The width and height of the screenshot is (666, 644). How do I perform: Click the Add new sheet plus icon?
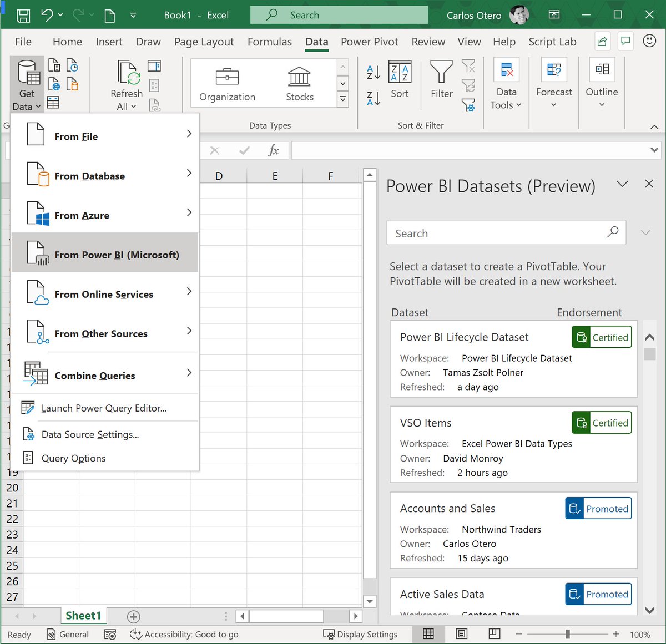pos(133,616)
